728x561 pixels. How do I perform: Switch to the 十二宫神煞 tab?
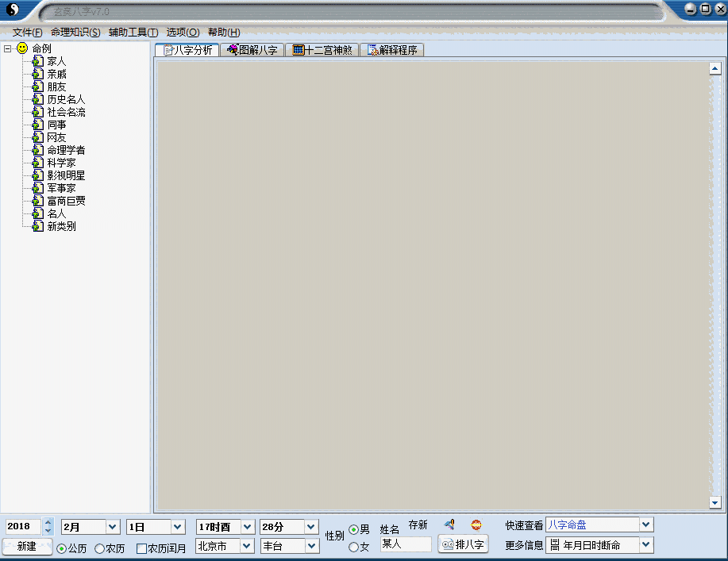(x=322, y=50)
